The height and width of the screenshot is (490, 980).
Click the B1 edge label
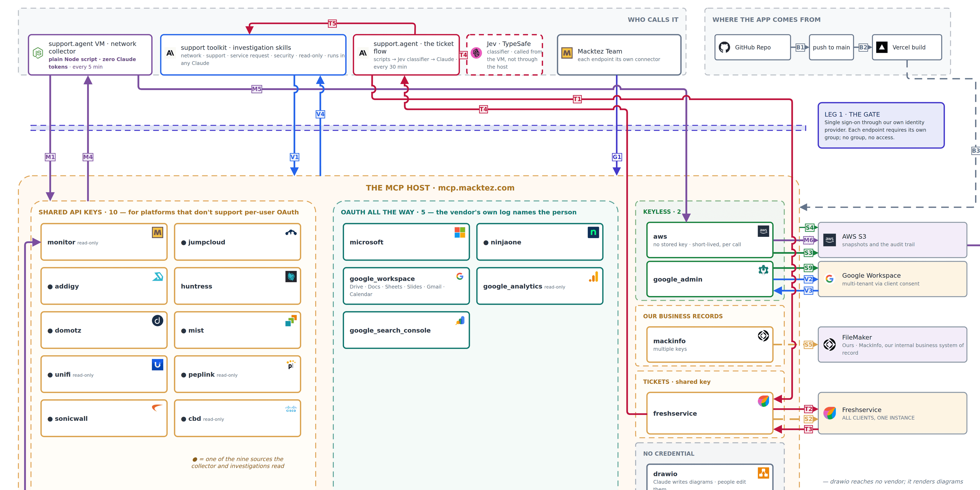point(800,47)
